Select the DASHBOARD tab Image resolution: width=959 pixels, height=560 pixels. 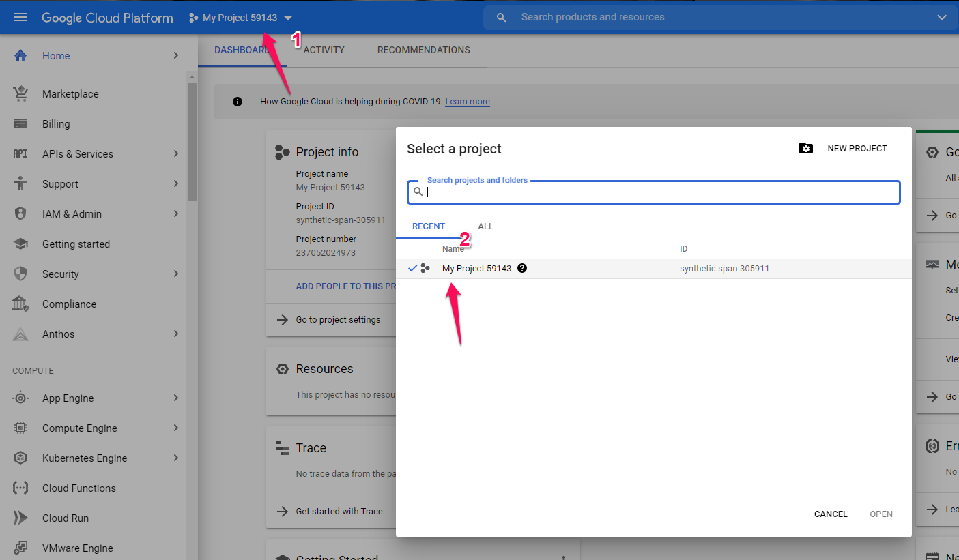click(242, 50)
